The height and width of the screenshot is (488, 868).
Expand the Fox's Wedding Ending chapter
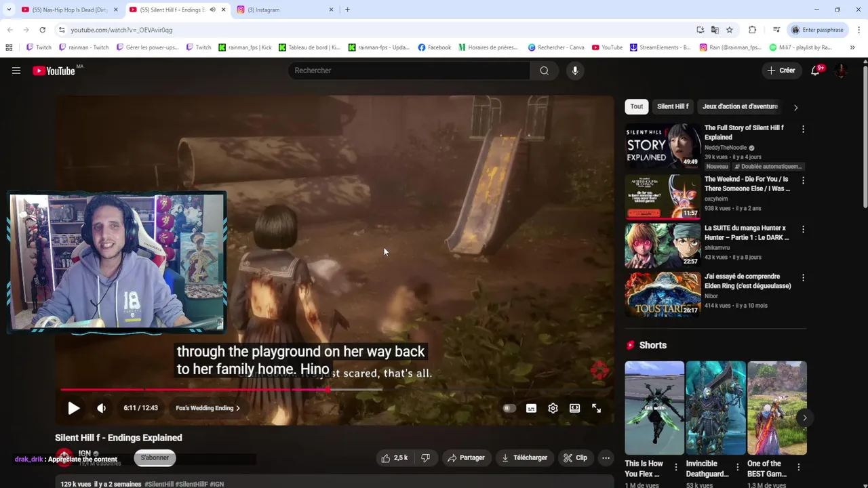[208, 408]
